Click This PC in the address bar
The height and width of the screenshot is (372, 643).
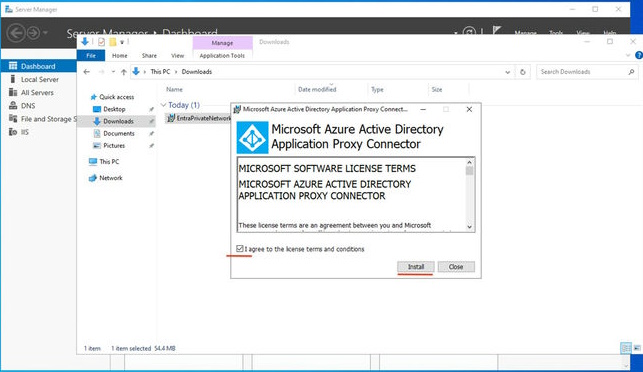click(160, 71)
